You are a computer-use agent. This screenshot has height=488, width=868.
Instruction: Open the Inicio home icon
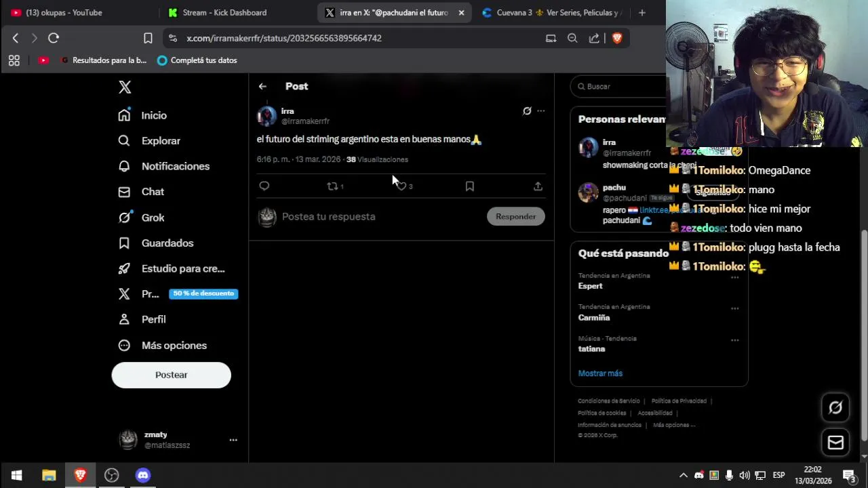tap(124, 115)
